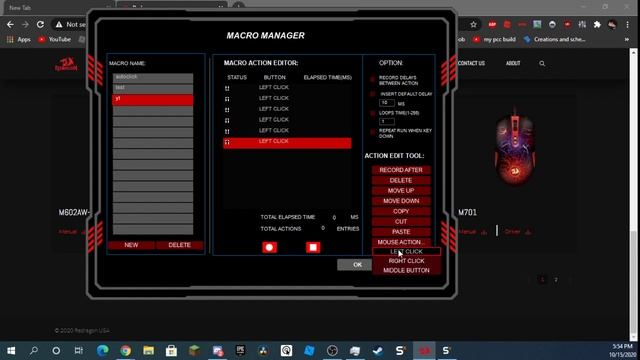Click the Redragon logo on website
Image resolution: width=640 pixels, height=360 pixels.
click(66, 64)
